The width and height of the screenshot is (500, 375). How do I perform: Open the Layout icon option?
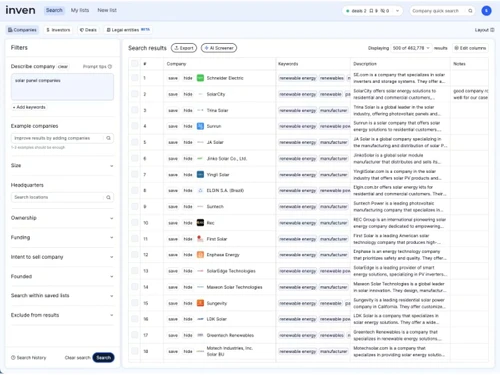492,30
